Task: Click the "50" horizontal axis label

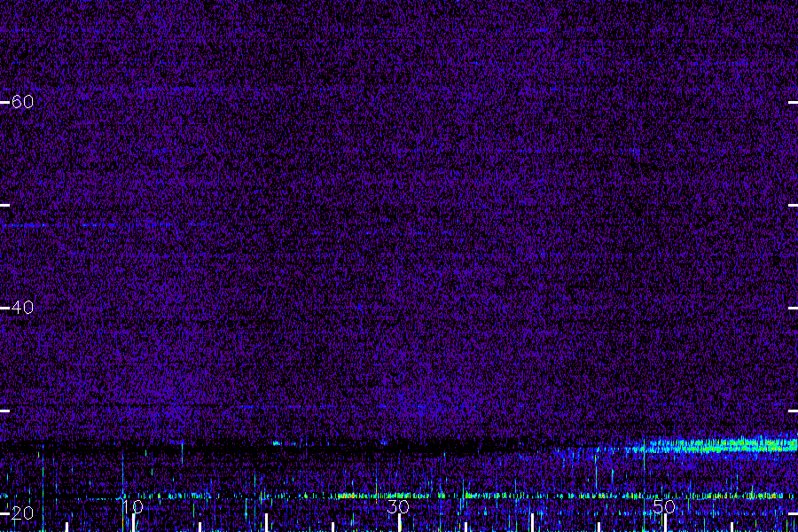Action: (x=664, y=507)
